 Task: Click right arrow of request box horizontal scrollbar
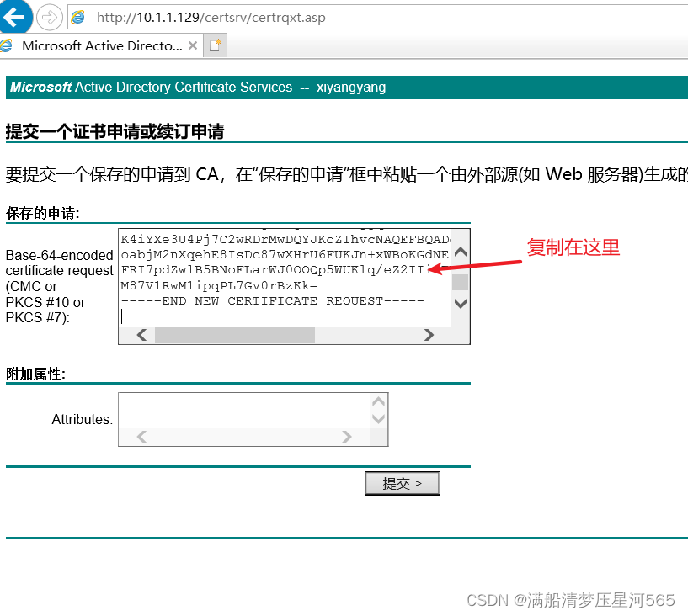429,335
